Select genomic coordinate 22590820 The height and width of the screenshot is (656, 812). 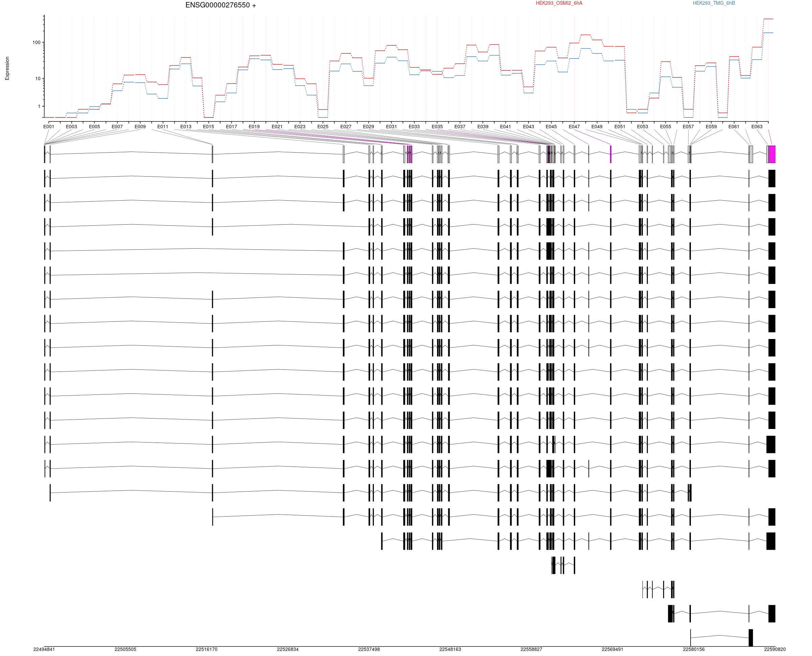click(x=775, y=650)
